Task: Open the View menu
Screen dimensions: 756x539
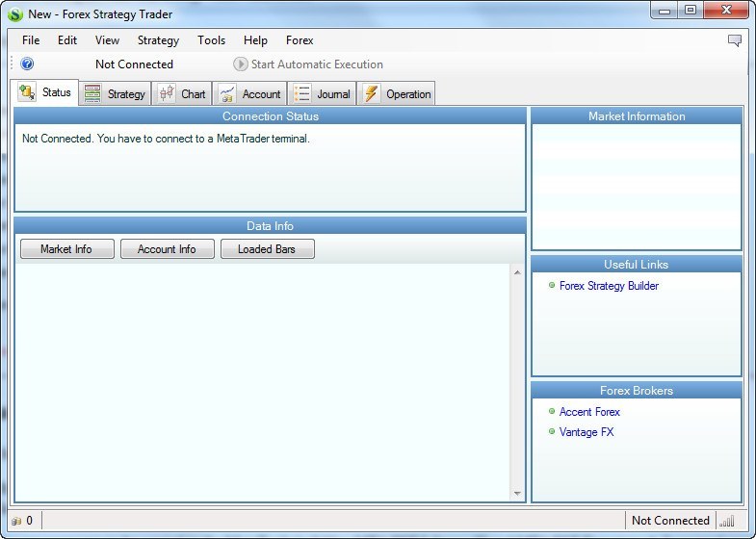Action: 107,40
